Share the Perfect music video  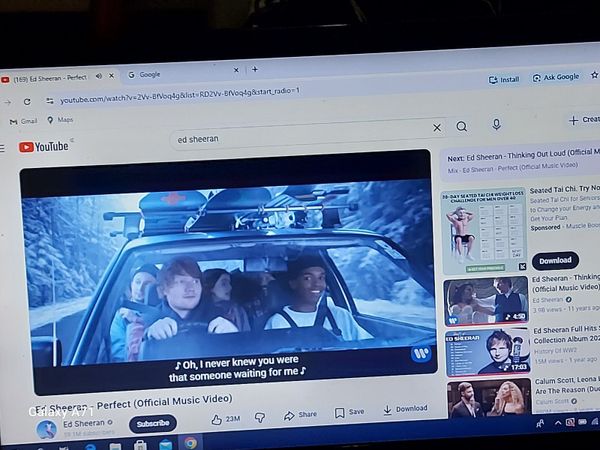click(300, 414)
